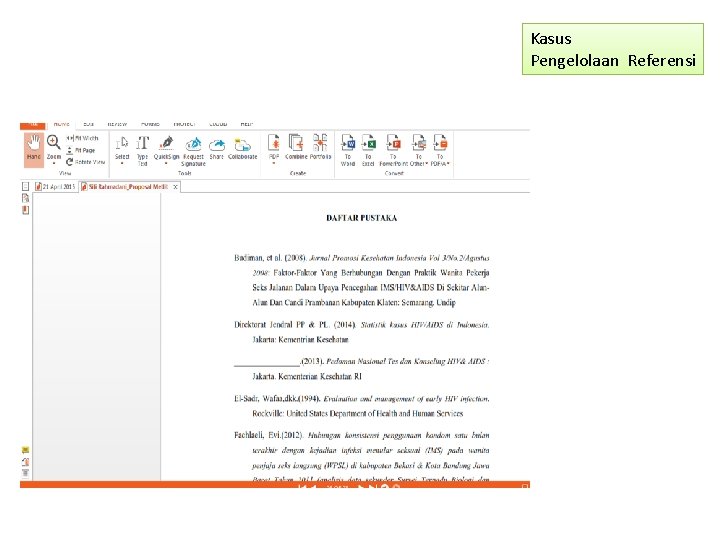Image resolution: width=720 pixels, height=540 pixels.
Task: Open the comments panel icon in left sidebar
Action: (26, 450)
